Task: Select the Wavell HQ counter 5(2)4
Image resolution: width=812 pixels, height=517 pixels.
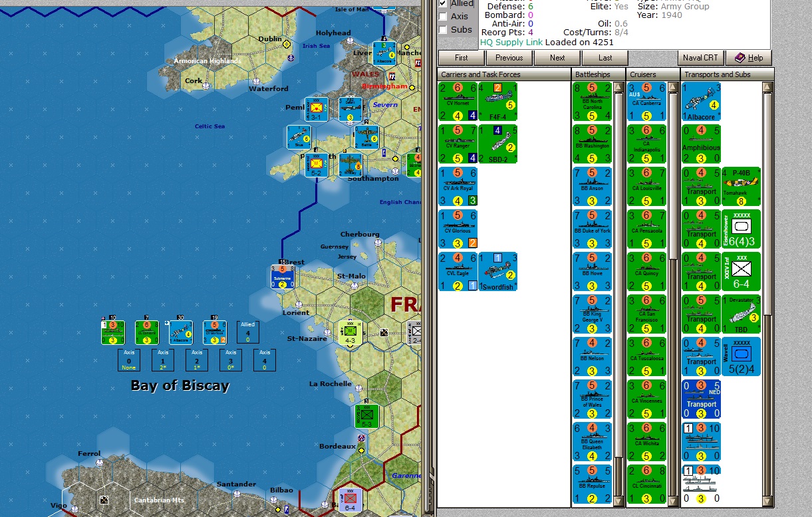Action: (x=741, y=357)
